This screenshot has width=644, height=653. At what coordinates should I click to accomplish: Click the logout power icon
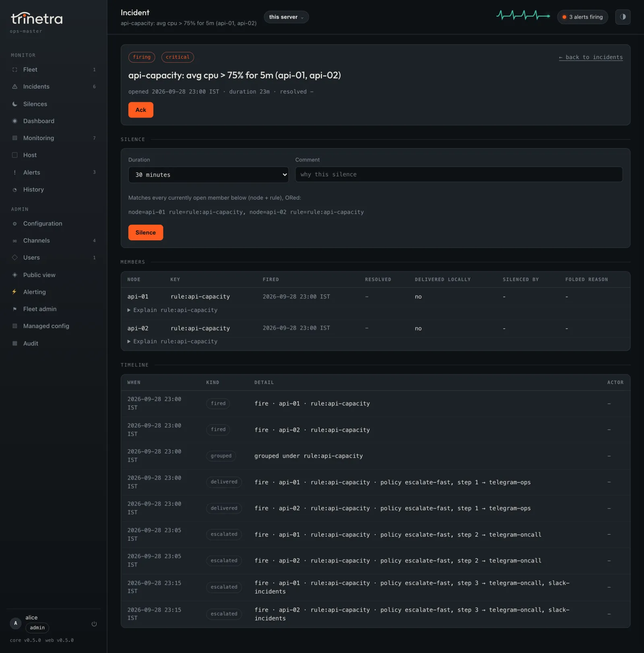(94, 624)
